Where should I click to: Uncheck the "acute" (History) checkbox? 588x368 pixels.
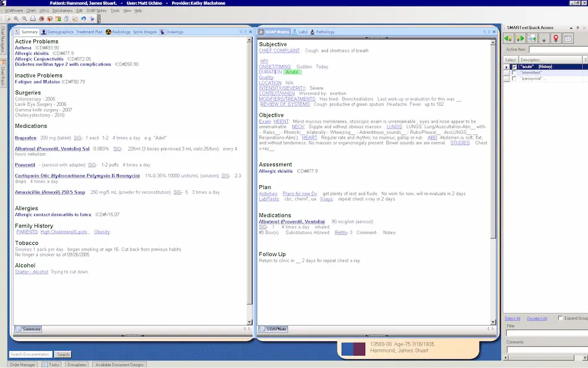pos(514,66)
